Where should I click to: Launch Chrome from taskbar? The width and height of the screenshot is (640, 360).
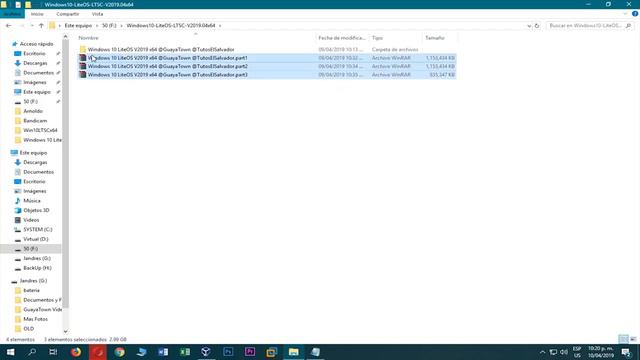[x=120, y=352]
